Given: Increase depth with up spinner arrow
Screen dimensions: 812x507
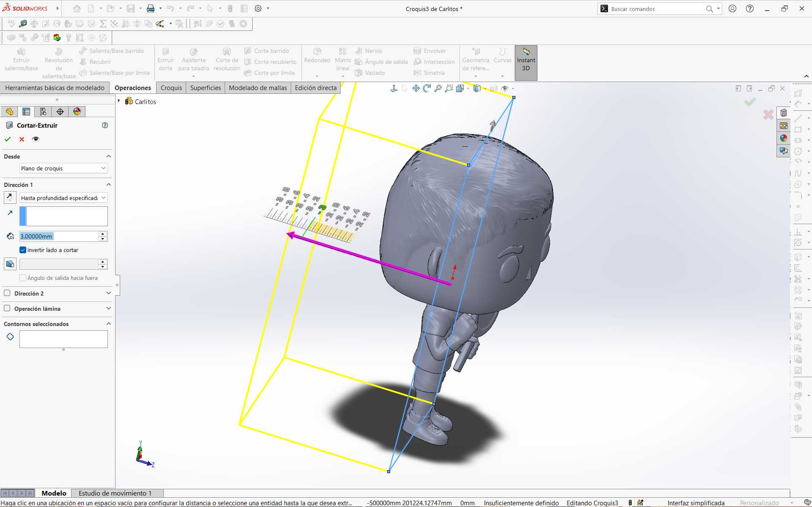Looking at the screenshot, I should click(x=103, y=233).
